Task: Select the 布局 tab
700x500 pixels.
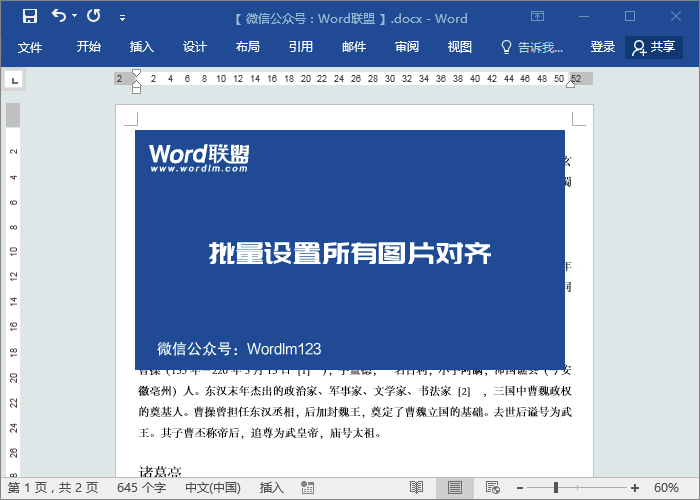Action: click(x=248, y=46)
